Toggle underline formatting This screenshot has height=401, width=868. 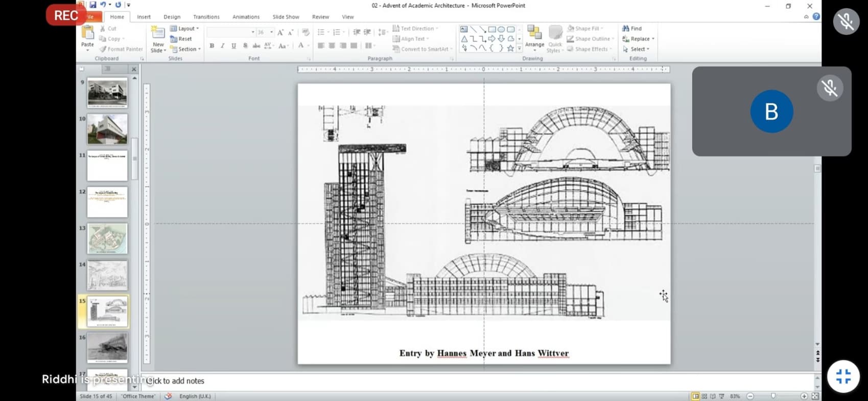233,46
